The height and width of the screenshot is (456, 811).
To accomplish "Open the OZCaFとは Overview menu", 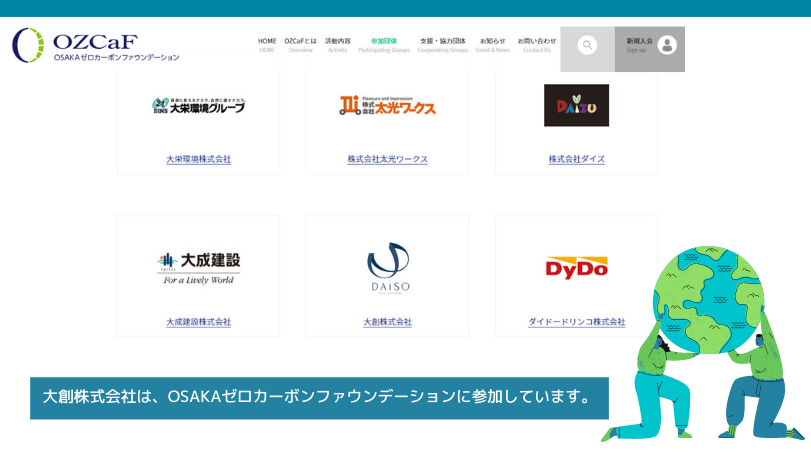I will (301, 45).
